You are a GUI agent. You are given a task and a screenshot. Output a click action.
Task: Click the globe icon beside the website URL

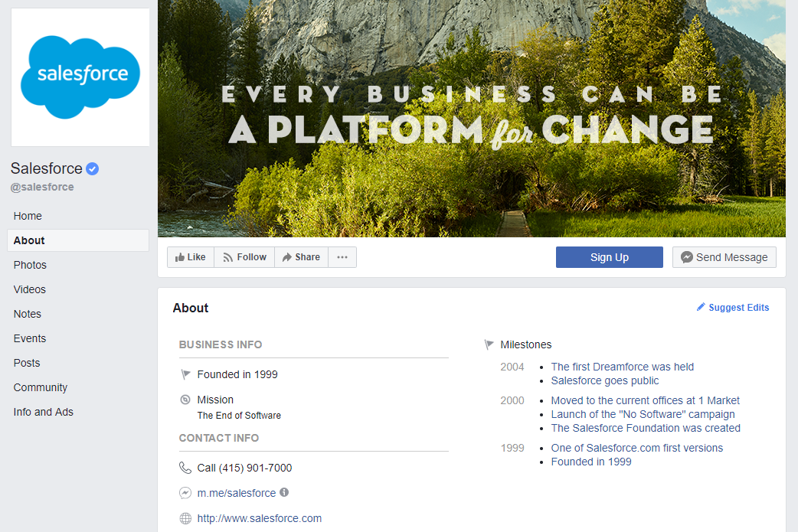coord(185,518)
